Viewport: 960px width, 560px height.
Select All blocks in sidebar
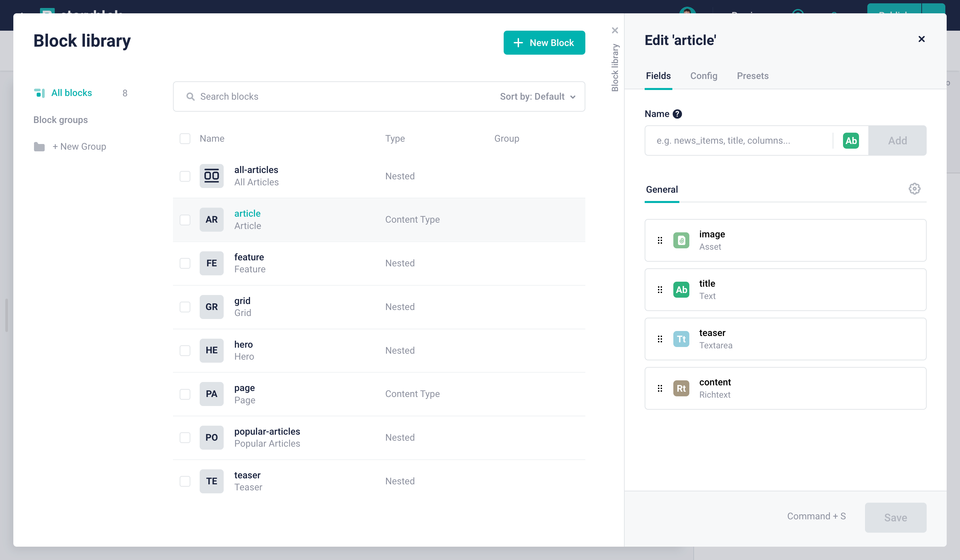click(72, 93)
